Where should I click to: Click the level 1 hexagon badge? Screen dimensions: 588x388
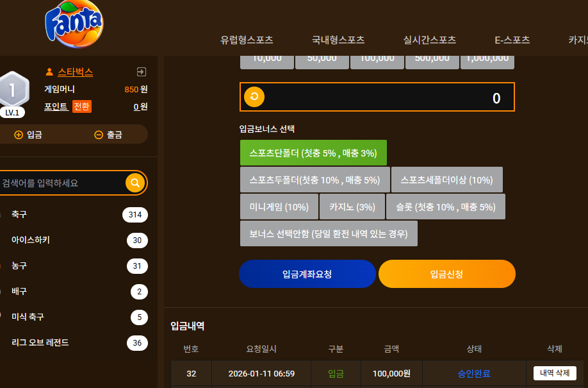pos(13,89)
